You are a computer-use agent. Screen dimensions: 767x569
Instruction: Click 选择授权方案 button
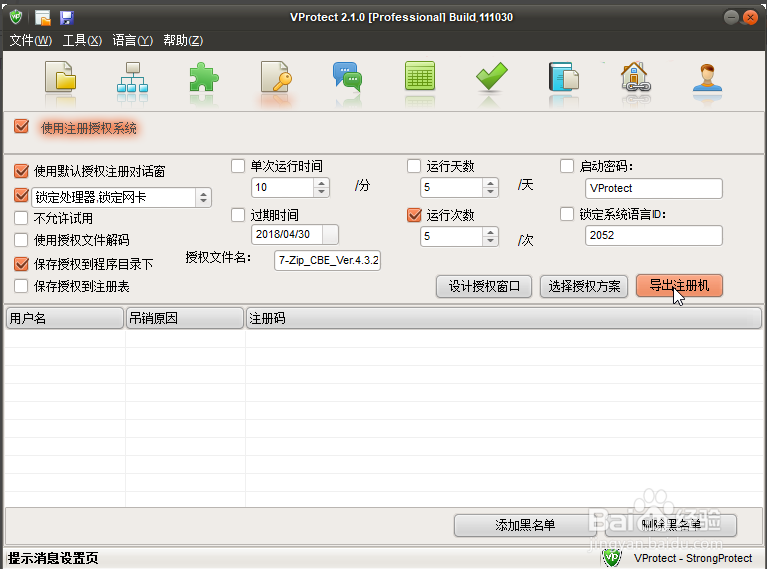pos(584,286)
